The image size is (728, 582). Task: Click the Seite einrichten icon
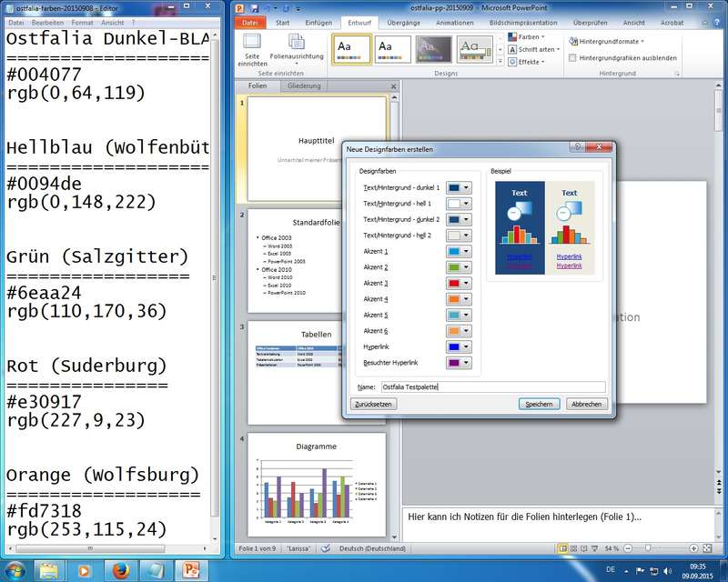pyautogui.click(x=252, y=47)
